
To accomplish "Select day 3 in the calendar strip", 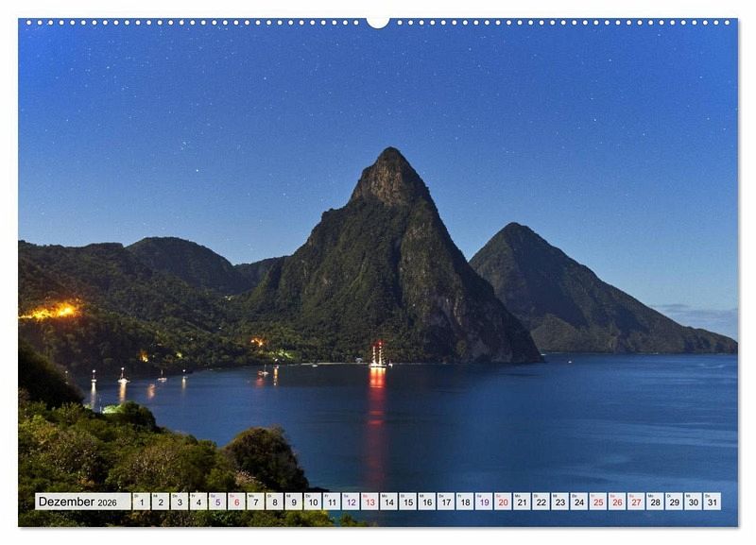I will coord(180,502).
